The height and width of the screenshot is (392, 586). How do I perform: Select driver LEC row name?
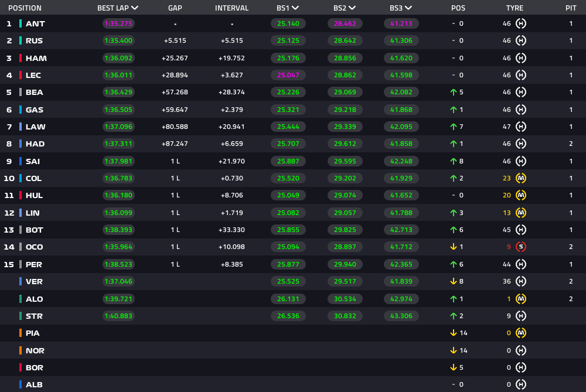pyautogui.click(x=35, y=76)
